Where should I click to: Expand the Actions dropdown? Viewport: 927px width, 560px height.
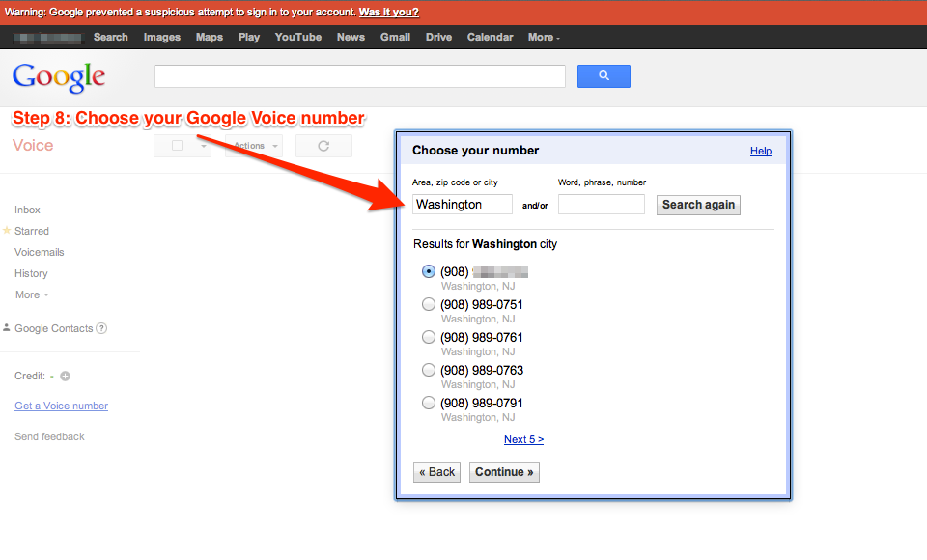tap(254, 146)
